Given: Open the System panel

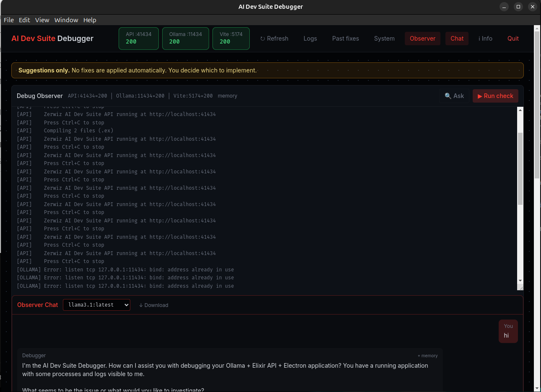Looking at the screenshot, I should point(384,38).
